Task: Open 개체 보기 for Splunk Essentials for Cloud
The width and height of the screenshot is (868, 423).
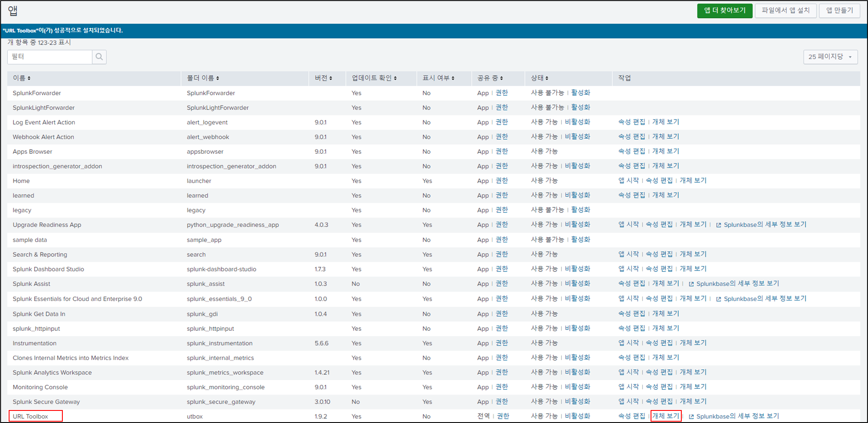Action: (693, 299)
